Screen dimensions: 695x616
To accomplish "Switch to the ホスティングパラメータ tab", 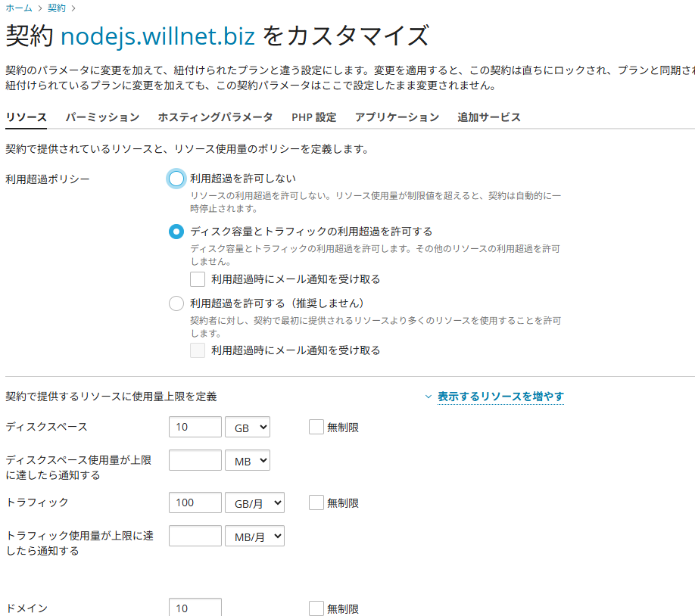I will 215,117.
